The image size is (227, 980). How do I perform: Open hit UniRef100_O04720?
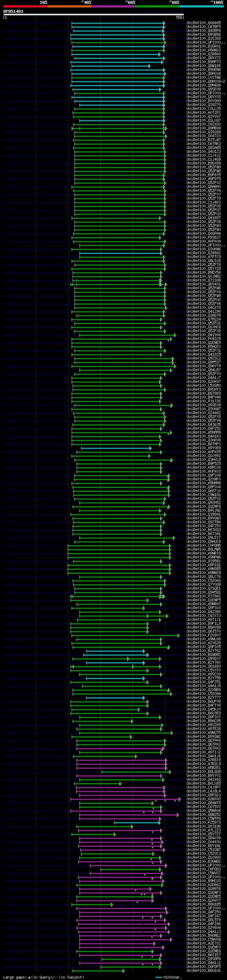click(203, 136)
